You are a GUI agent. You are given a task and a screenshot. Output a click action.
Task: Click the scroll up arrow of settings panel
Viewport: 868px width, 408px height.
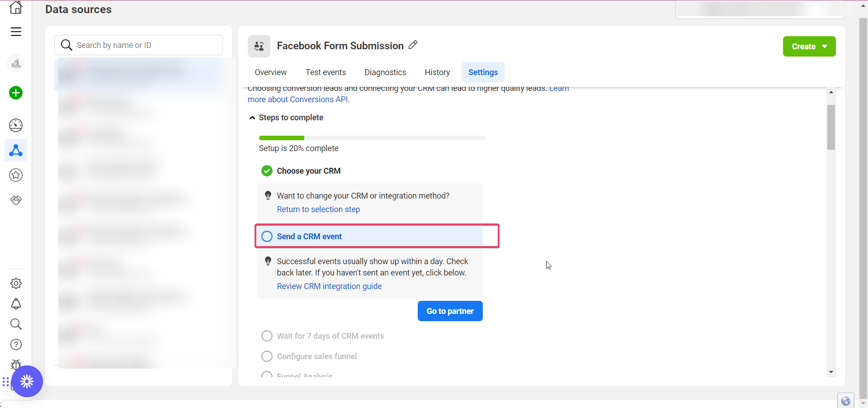(831, 92)
